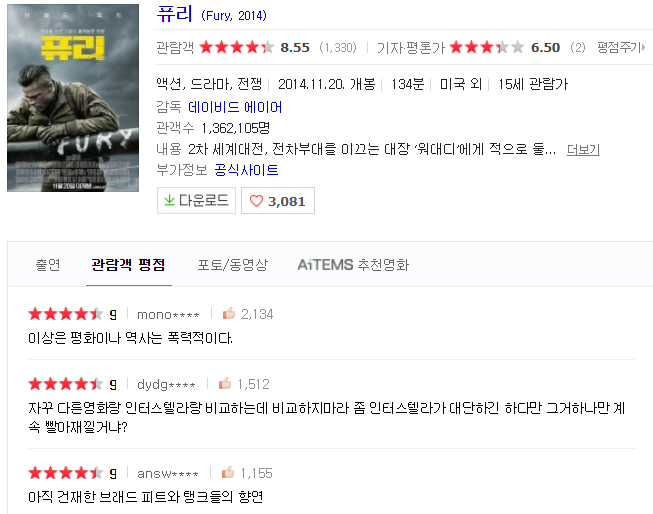This screenshot has height=514, width=653.
Task: Click release date 2014.11.20. 개봉
Action: (326, 84)
